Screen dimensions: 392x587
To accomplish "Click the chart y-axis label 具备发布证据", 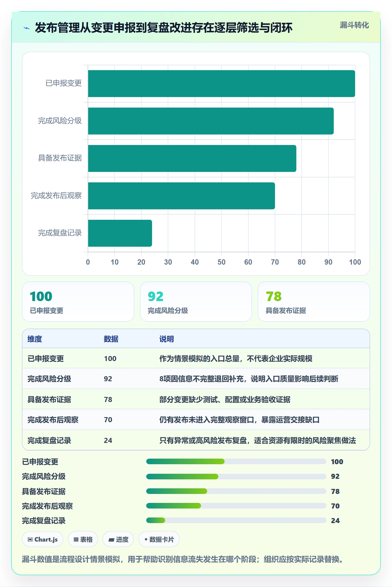I will tap(60, 158).
